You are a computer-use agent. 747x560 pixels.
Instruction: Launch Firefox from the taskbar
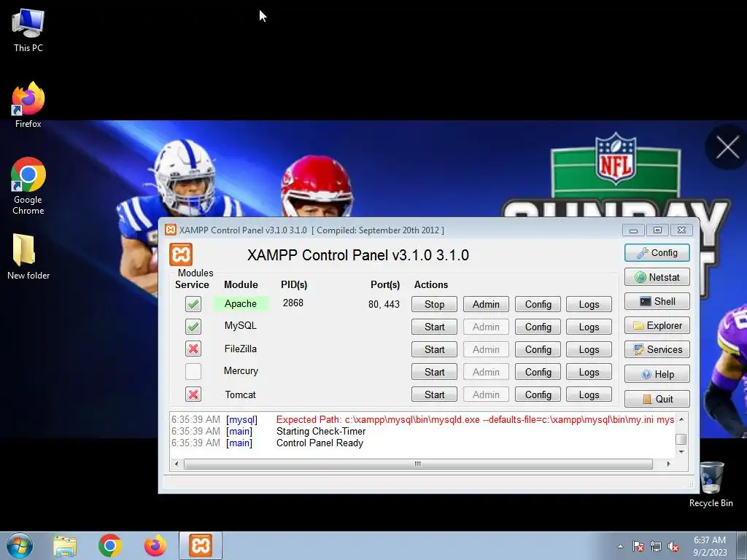click(155, 545)
